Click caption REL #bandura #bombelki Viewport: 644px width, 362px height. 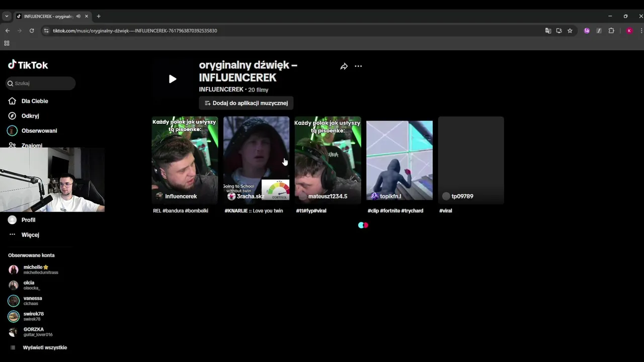[181, 211]
